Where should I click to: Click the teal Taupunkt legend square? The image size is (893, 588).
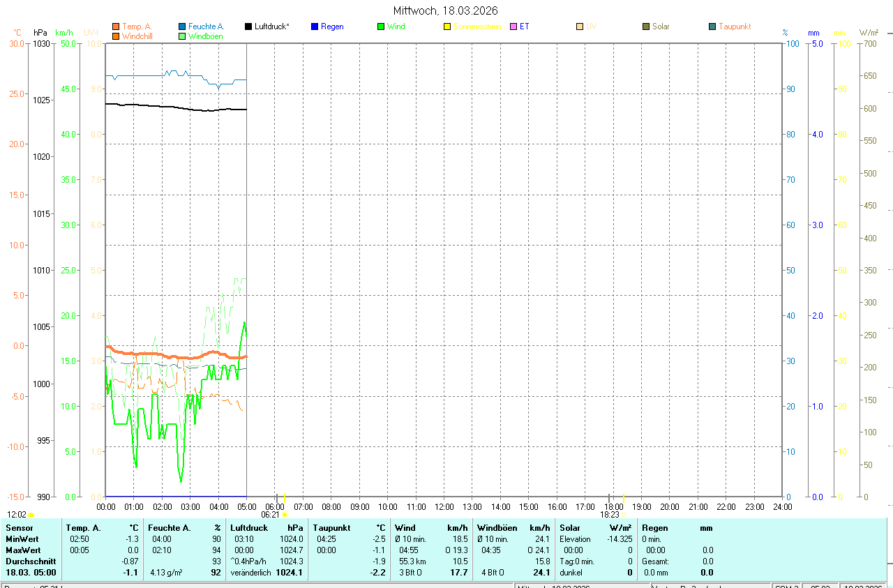pos(712,27)
